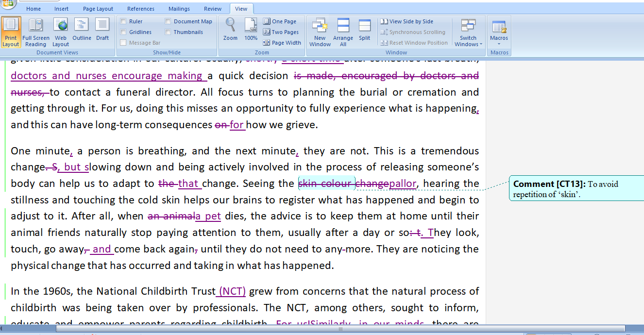Open the Macros dropdown
The width and height of the screenshot is (644, 335).
[x=499, y=32]
